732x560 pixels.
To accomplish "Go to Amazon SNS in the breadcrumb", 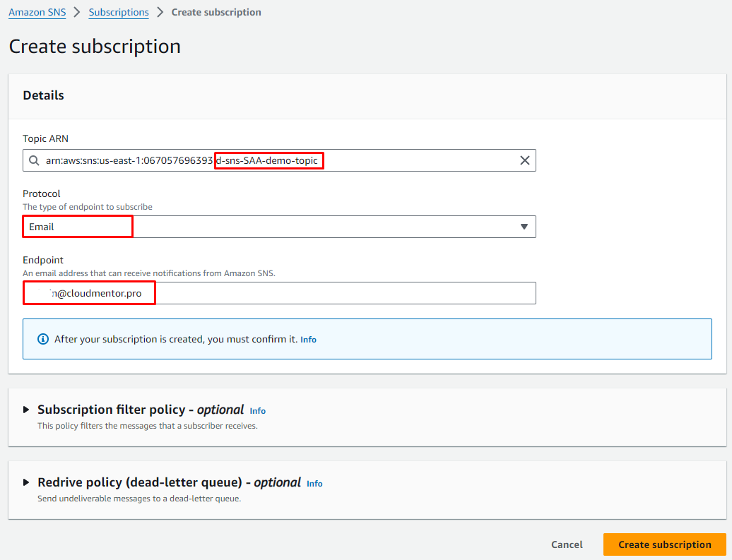I will coord(37,12).
